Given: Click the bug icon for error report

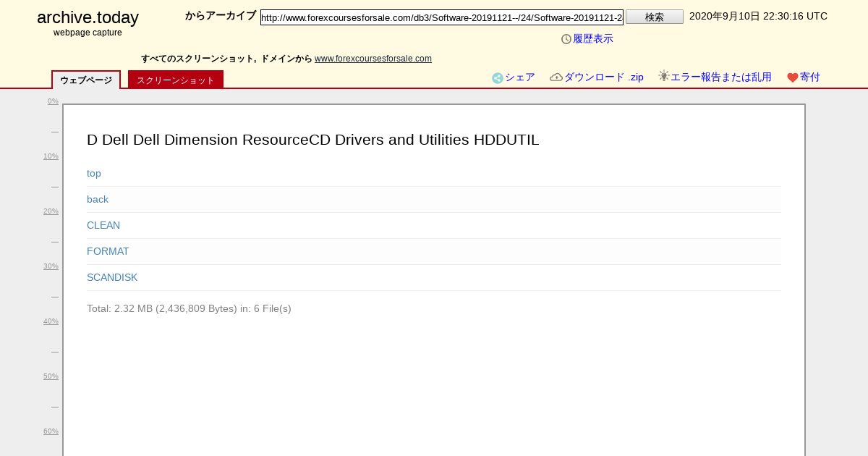Looking at the screenshot, I should tap(664, 76).
